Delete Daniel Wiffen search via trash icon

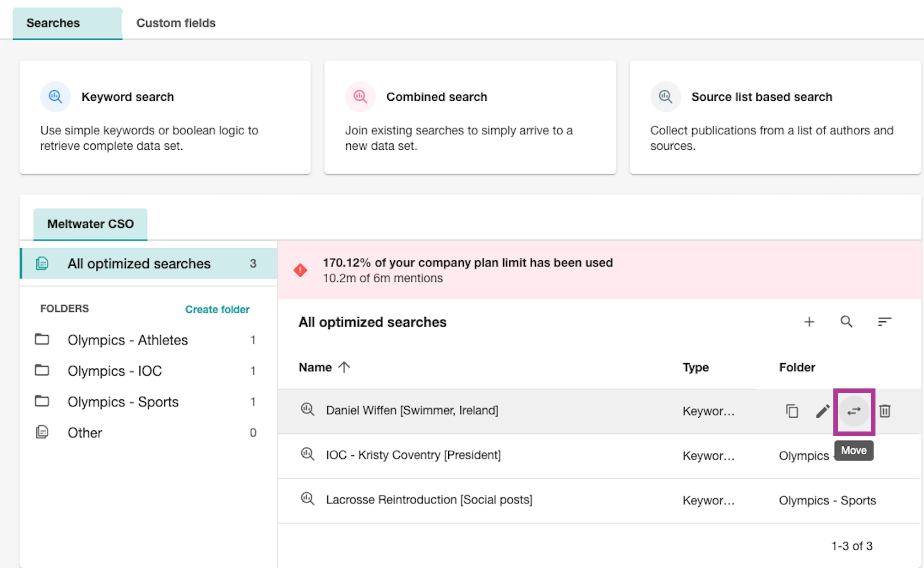[885, 411]
